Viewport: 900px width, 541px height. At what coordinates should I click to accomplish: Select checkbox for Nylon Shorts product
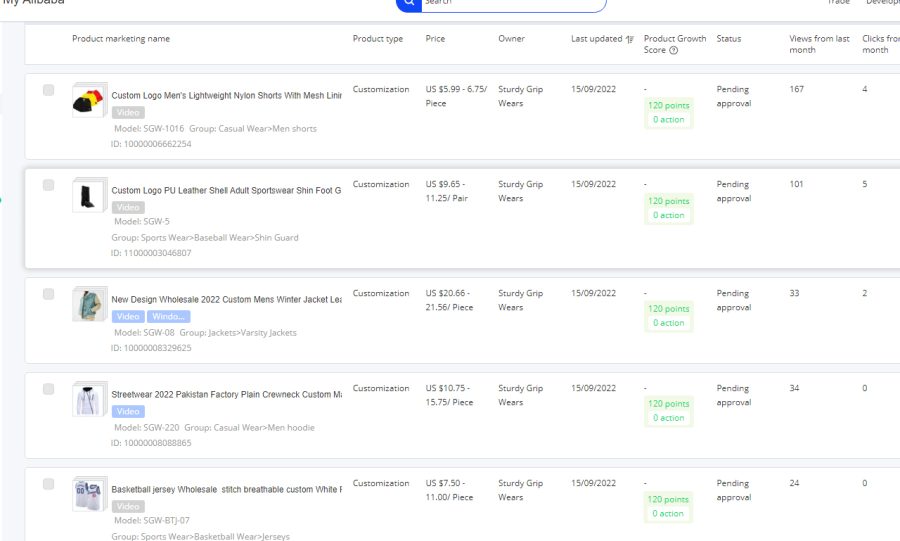tap(49, 90)
